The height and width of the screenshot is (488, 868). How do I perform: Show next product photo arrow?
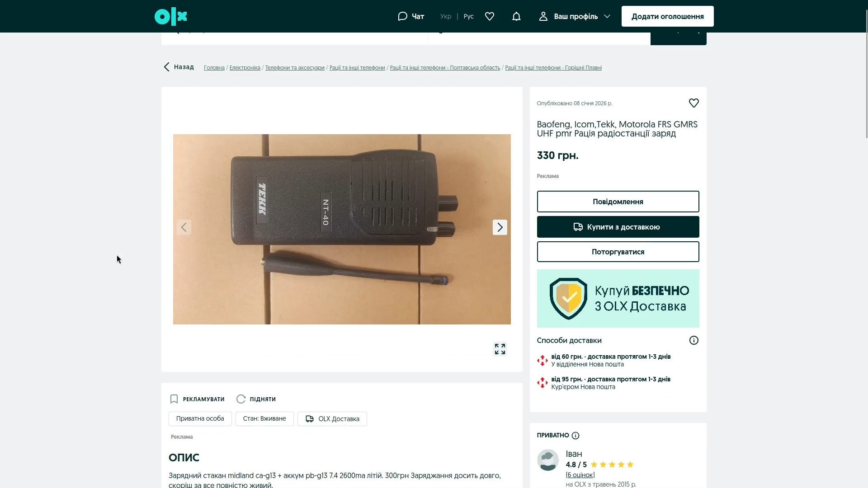(x=500, y=227)
